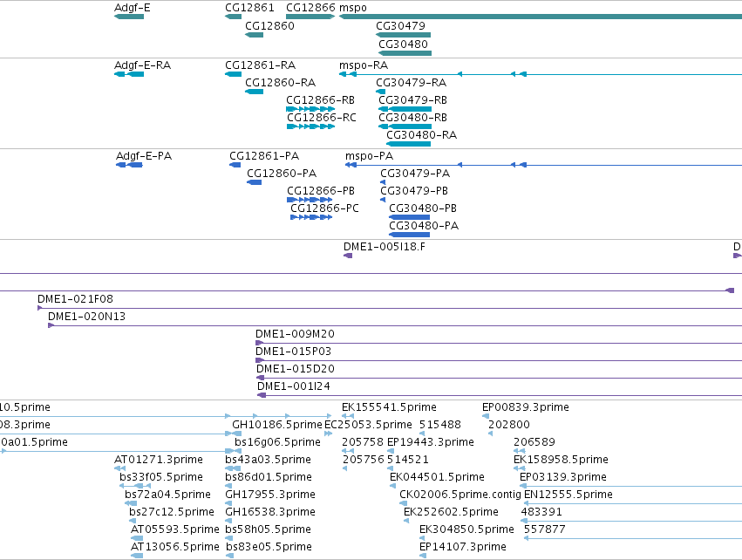The width and height of the screenshot is (742, 560).
Task: Select the CG12866-RC transcript label
Action: pos(322,118)
